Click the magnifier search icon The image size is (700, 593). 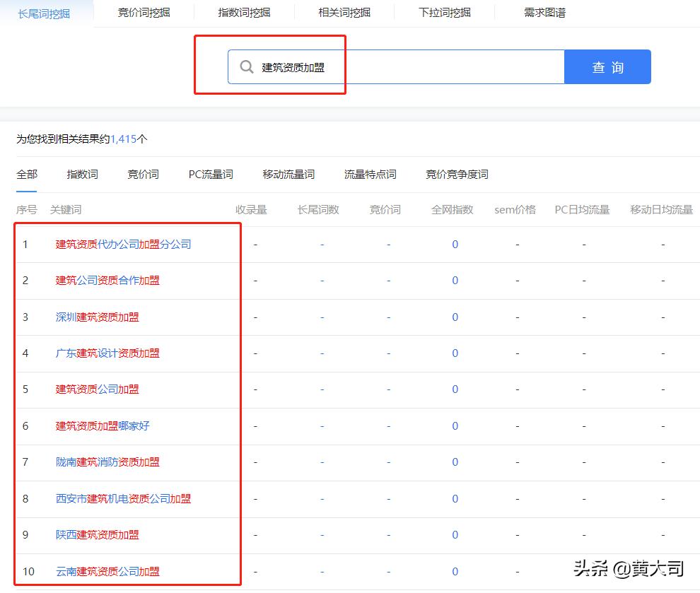tap(246, 66)
